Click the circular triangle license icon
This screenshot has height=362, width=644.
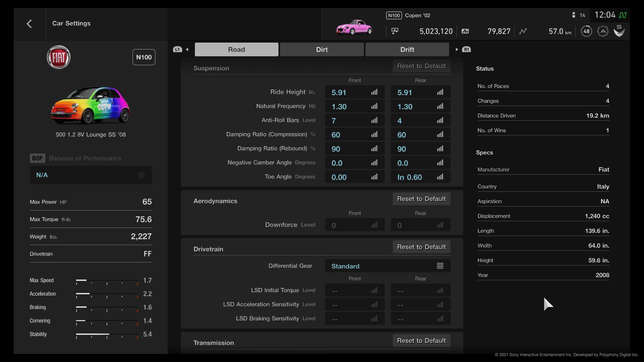click(603, 31)
